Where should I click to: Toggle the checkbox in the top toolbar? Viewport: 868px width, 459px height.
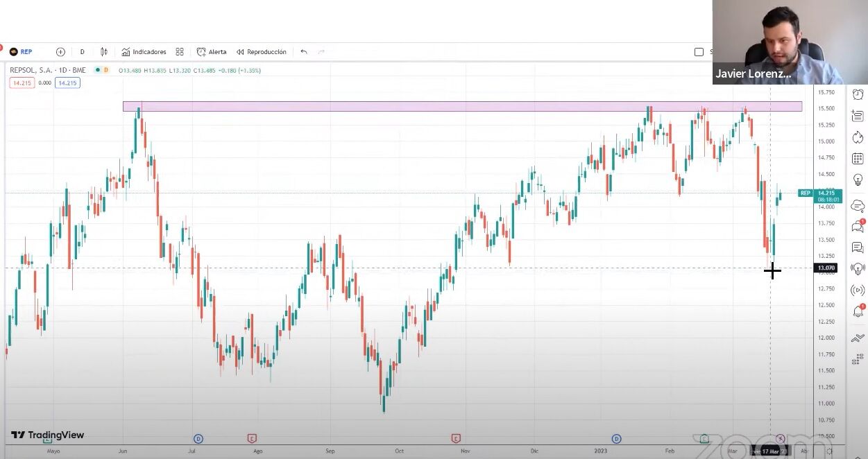(x=699, y=52)
